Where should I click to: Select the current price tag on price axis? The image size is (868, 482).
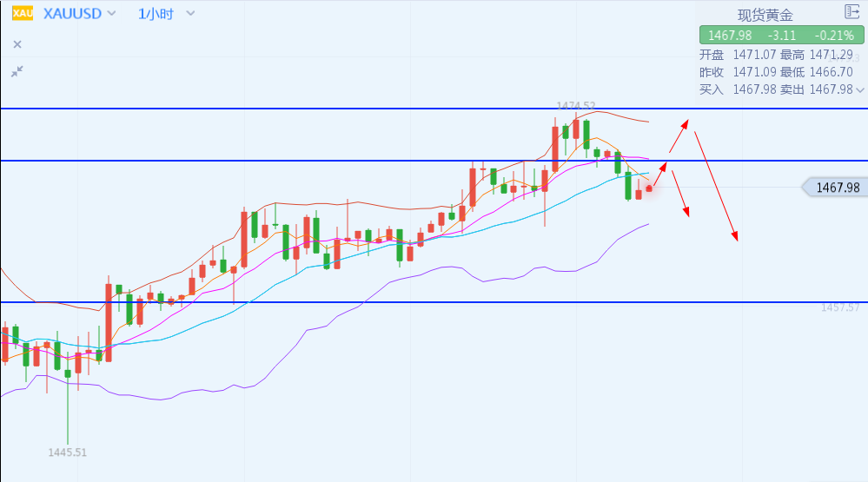(832, 187)
